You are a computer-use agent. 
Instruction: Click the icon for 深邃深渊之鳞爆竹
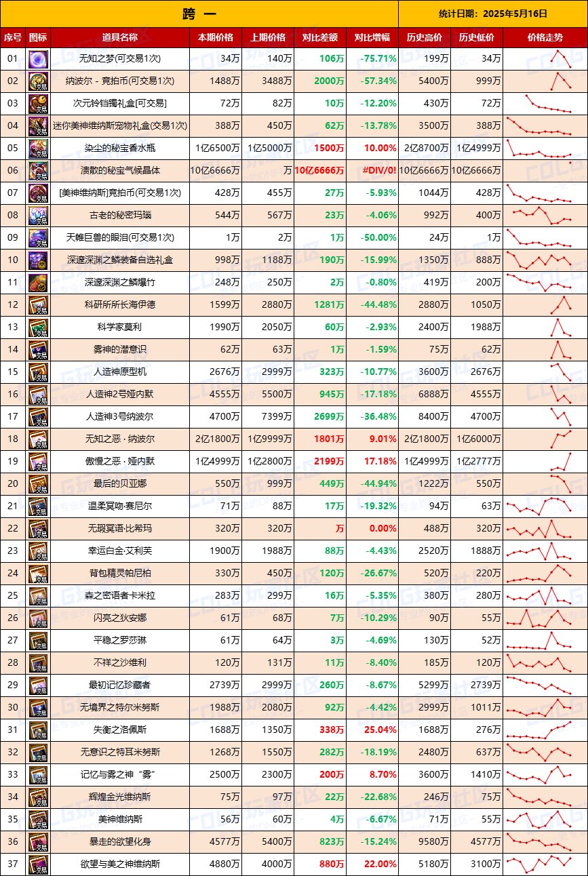tap(38, 283)
